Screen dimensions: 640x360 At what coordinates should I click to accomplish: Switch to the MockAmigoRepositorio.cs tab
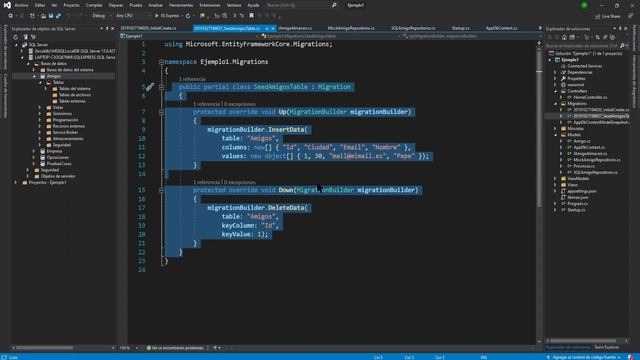(351, 28)
